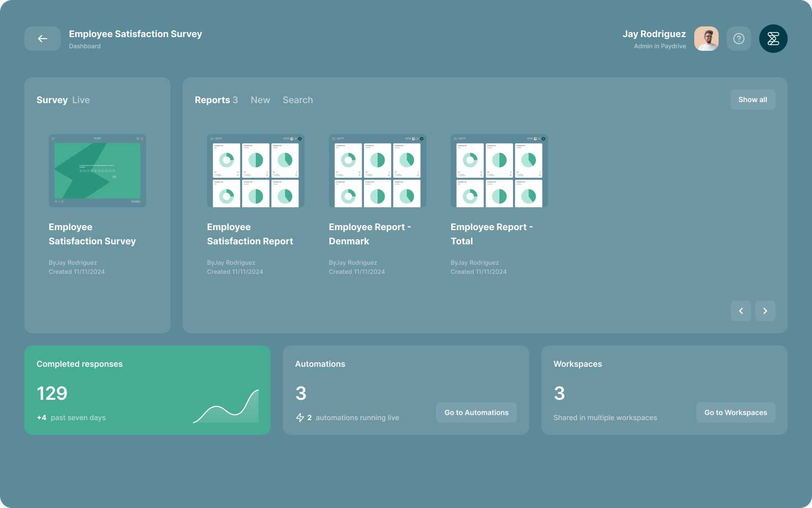Click 'automations running live' text

click(357, 418)
